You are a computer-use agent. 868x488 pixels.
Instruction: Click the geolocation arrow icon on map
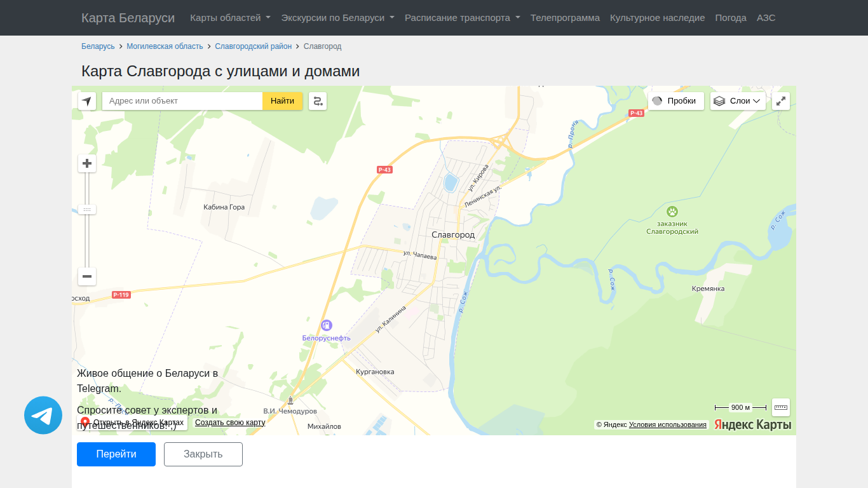click(x=87, y=101)
